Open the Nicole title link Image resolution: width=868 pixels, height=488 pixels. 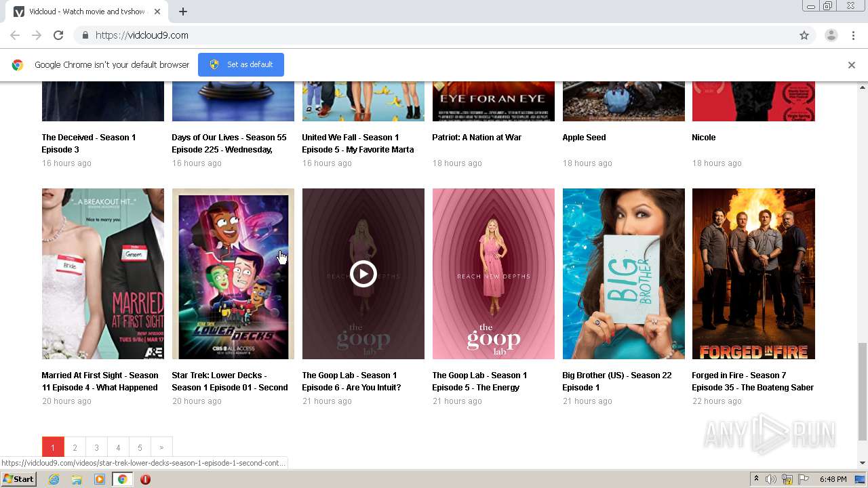704,138
